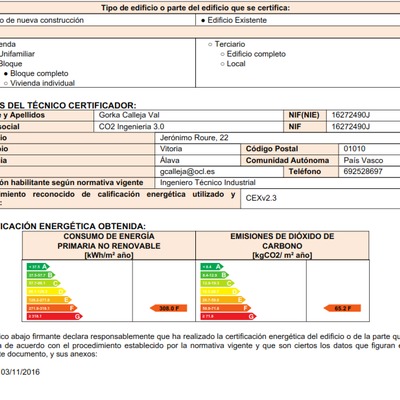Screen dimensions: 400x400
Task: Click the yellow D bar in energy consumption scale
Action: tap(46, 292)
